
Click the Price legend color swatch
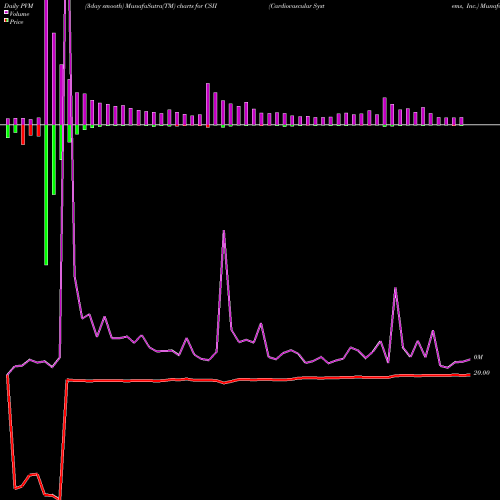tap(6, 21)
